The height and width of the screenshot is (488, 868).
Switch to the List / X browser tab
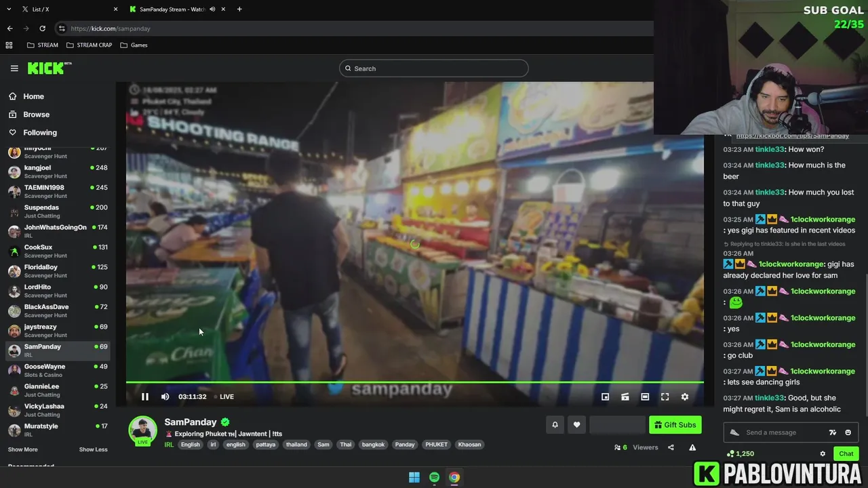pos(68,9)
